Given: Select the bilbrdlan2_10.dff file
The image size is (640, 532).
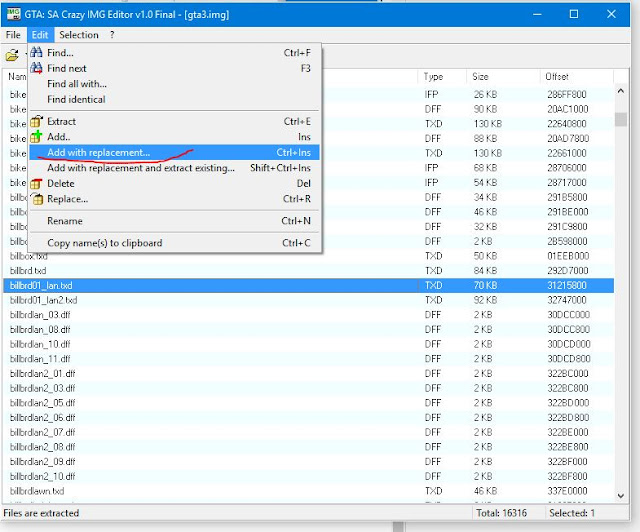Looking at the screenshot, I should pos(42,476).
